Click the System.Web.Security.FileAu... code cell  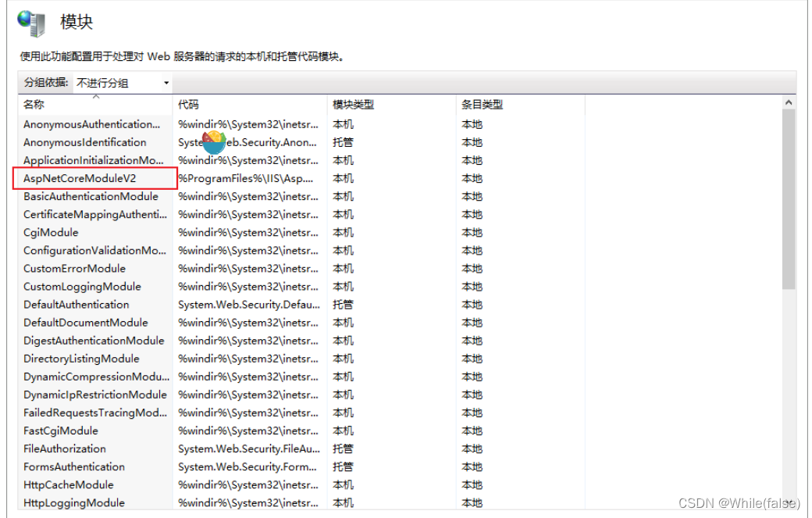[249, 448]
